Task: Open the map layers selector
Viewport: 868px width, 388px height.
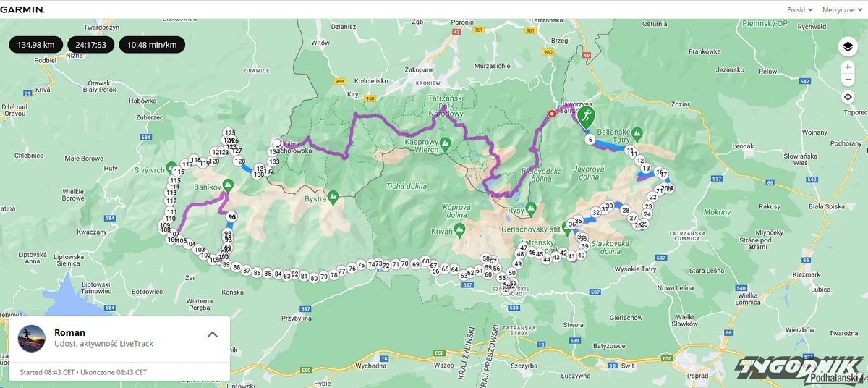Action: point(848,46)
